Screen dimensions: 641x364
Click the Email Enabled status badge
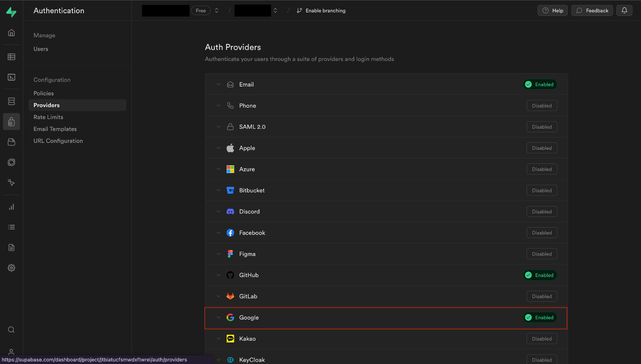click(540, 84)
